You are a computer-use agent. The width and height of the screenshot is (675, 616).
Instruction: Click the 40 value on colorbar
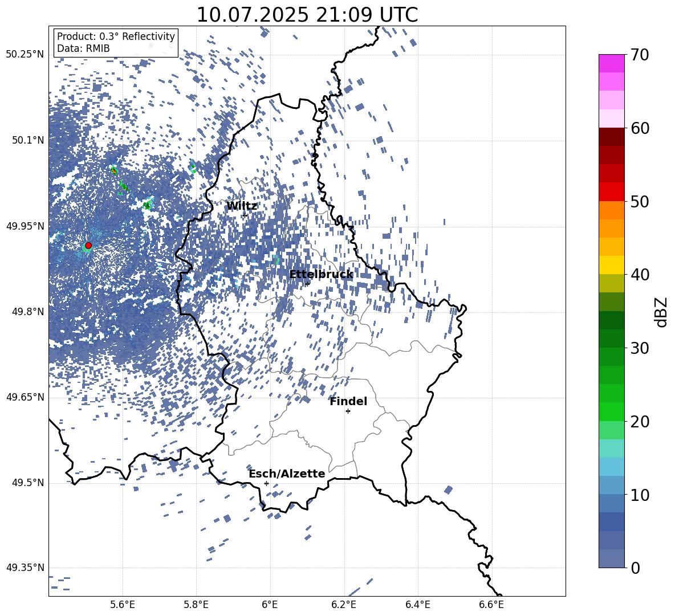[640, 275]
